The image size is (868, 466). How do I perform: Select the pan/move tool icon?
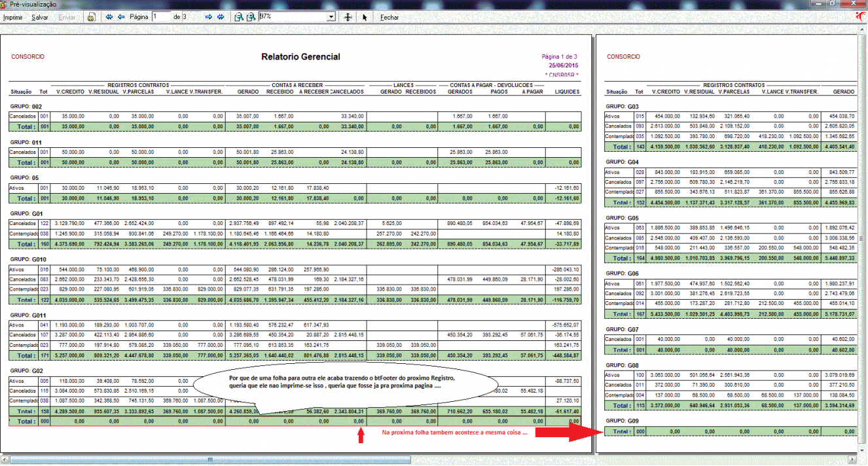(x=348, y=17)
